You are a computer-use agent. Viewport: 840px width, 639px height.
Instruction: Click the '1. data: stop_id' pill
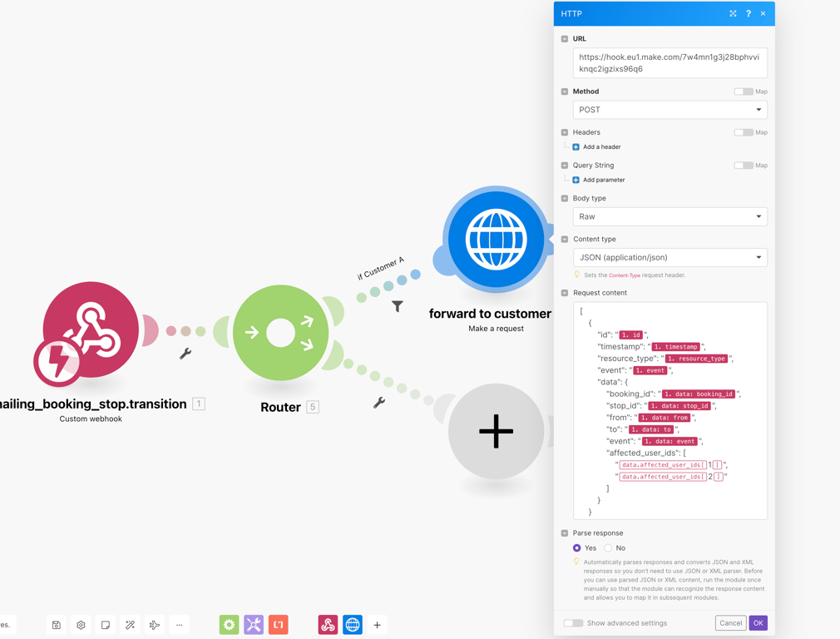[679, 406]
